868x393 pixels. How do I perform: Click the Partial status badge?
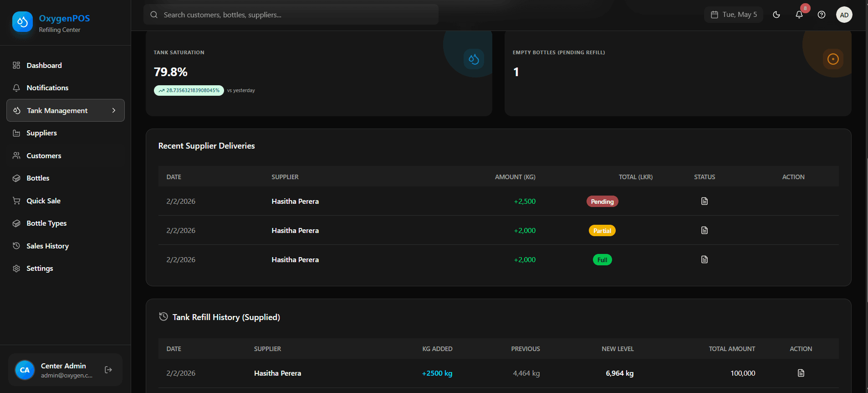(x=602, y=231)
